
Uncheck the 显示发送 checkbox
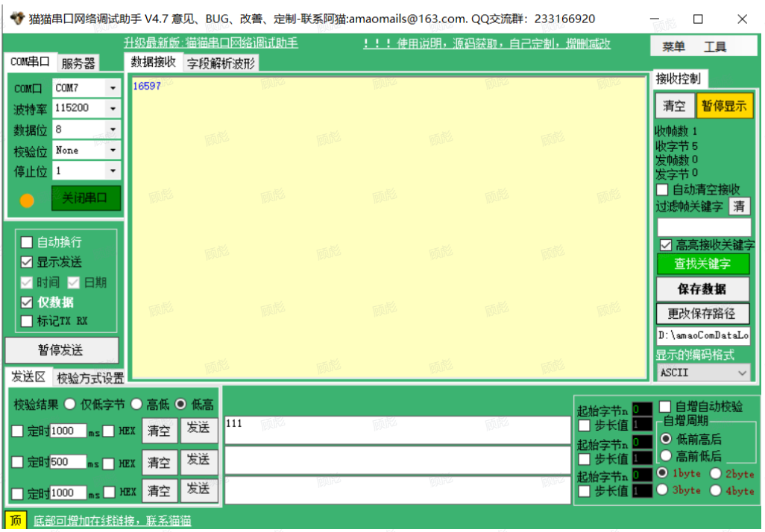[x=27, y=262]
